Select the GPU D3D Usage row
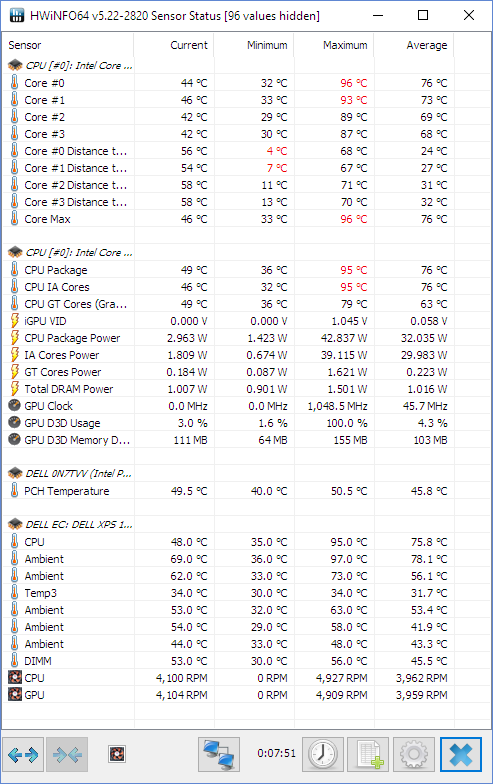 click(228, 423)
